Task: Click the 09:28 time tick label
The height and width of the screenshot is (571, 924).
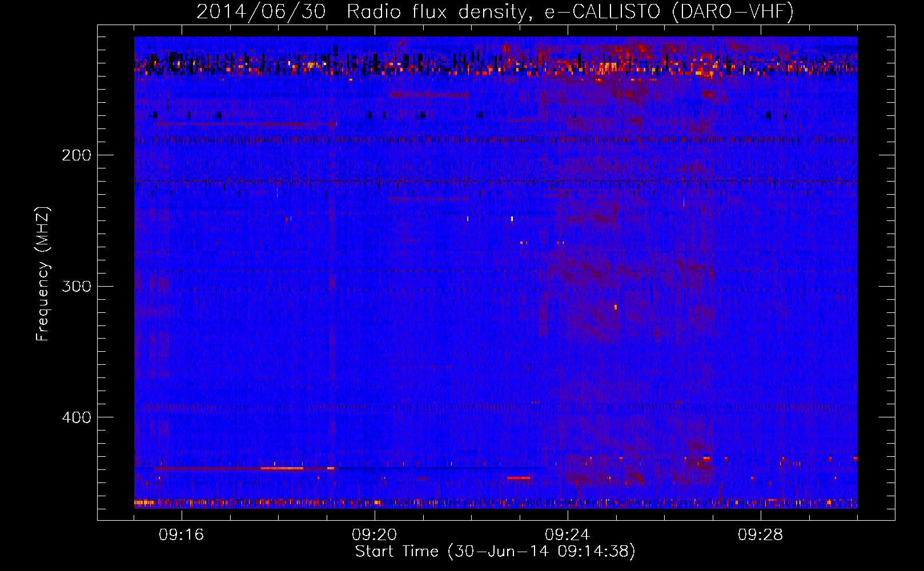Action: point(761,535)
